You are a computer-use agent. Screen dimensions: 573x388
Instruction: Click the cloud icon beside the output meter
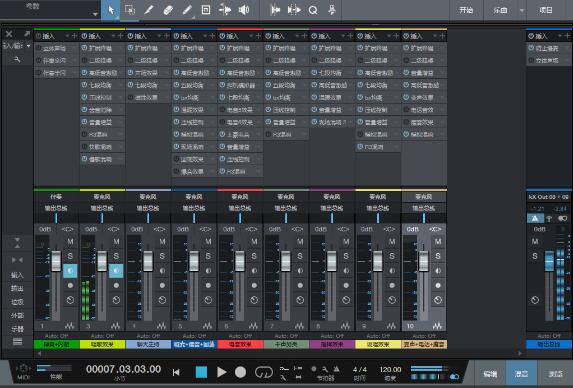point(454,376)
